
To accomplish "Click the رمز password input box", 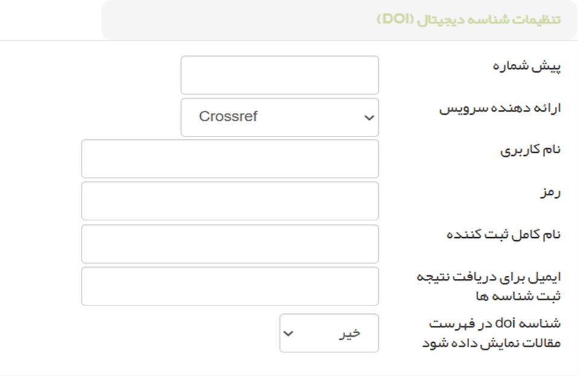I will coord(230,202).
